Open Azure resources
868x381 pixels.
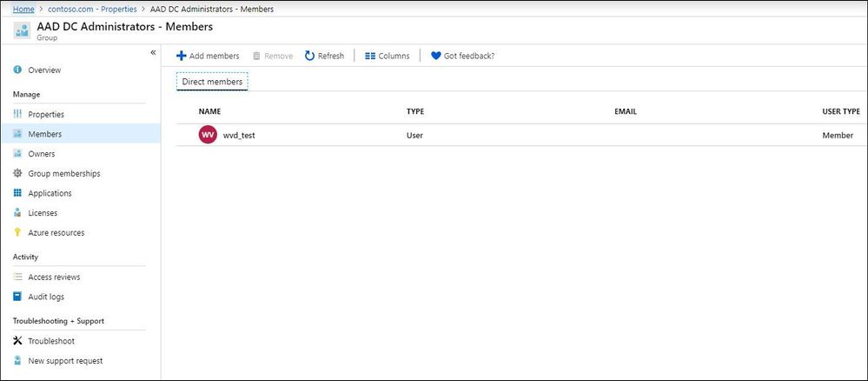56,232
